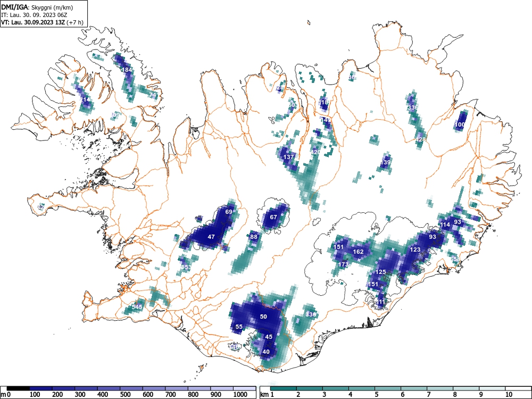Click the "10" tick label on kilometer legend
The image size is (532, 399).
coord(508,395)
